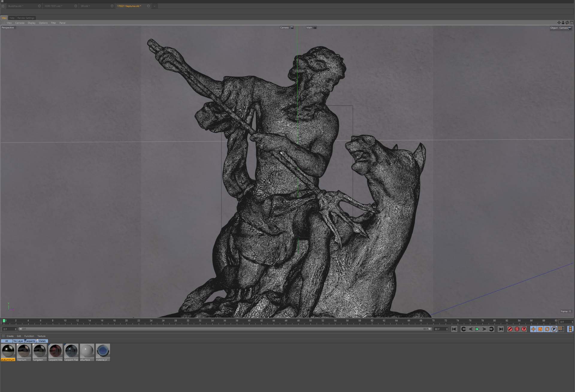Close the HDRI TEST.c4d document tab
This screenshot has height=392, width=575.
point(75,6)
